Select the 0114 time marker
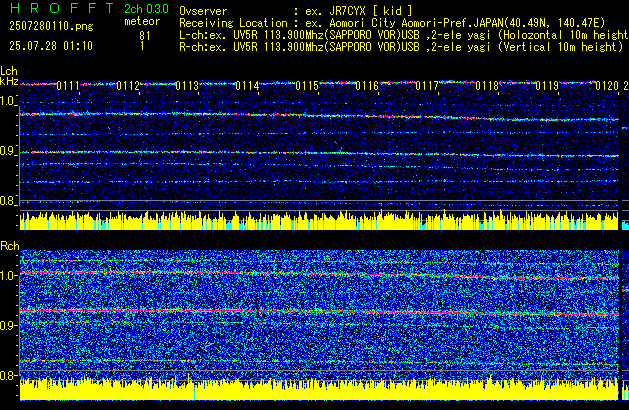 (247, 86)
